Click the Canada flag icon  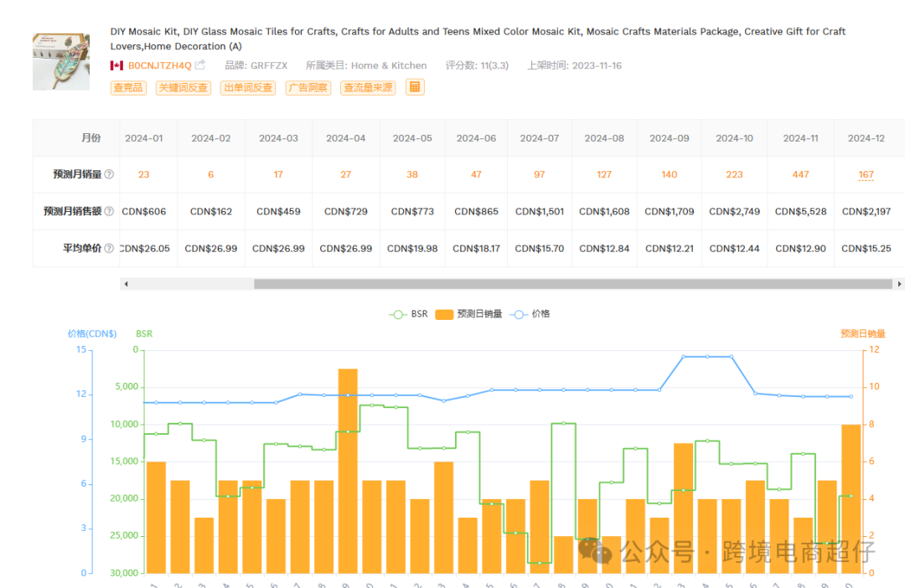pos(116,65)
